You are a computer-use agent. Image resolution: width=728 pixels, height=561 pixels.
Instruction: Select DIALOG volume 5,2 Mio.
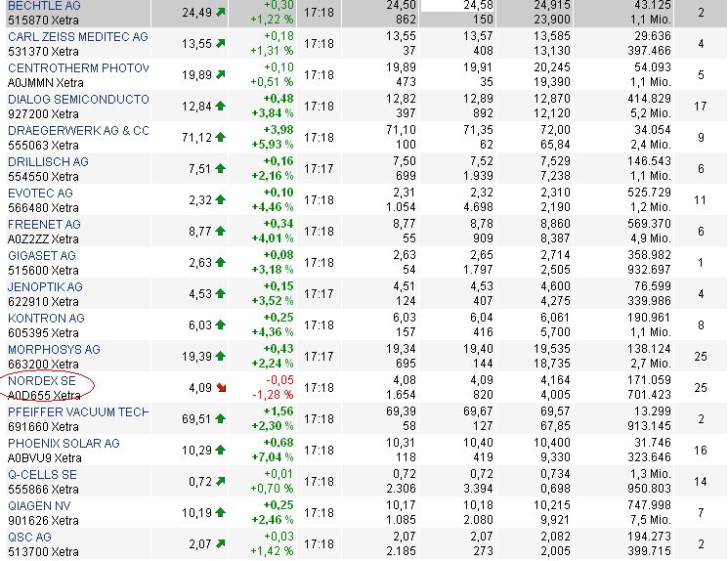point(651,113)
